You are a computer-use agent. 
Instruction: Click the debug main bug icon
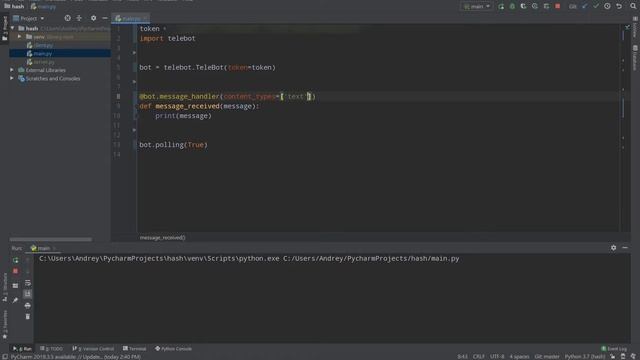point(512,7)
